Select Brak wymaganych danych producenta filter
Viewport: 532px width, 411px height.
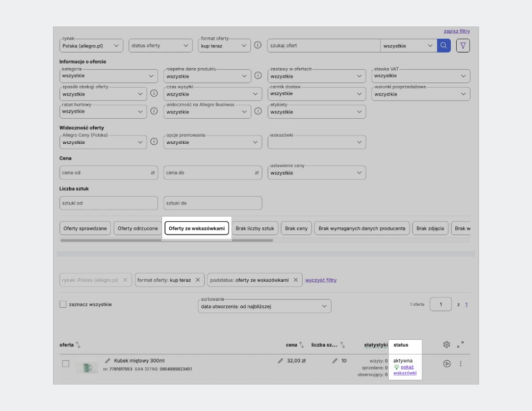pos(362,228)
